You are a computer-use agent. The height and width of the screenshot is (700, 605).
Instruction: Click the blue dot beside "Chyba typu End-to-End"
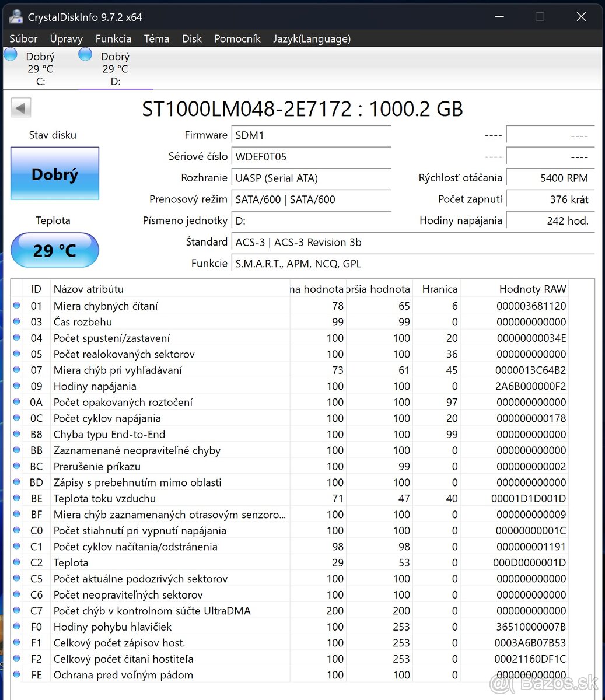(16, 434)
